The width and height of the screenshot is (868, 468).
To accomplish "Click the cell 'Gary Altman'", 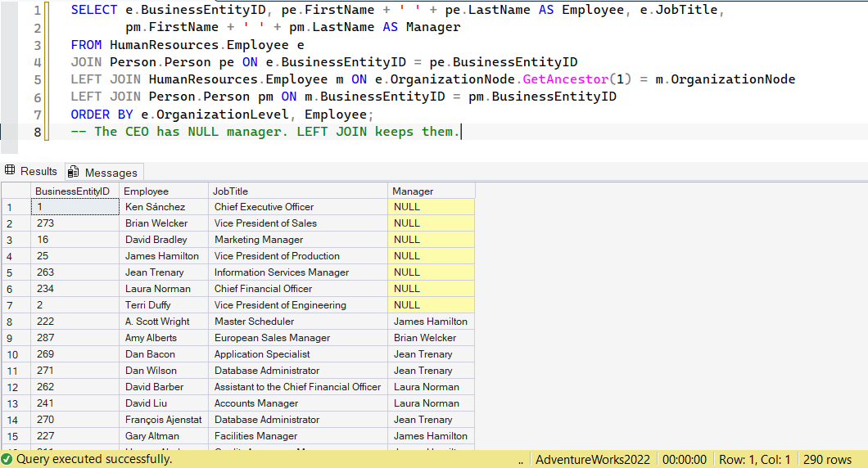I will tap(164, 436).
